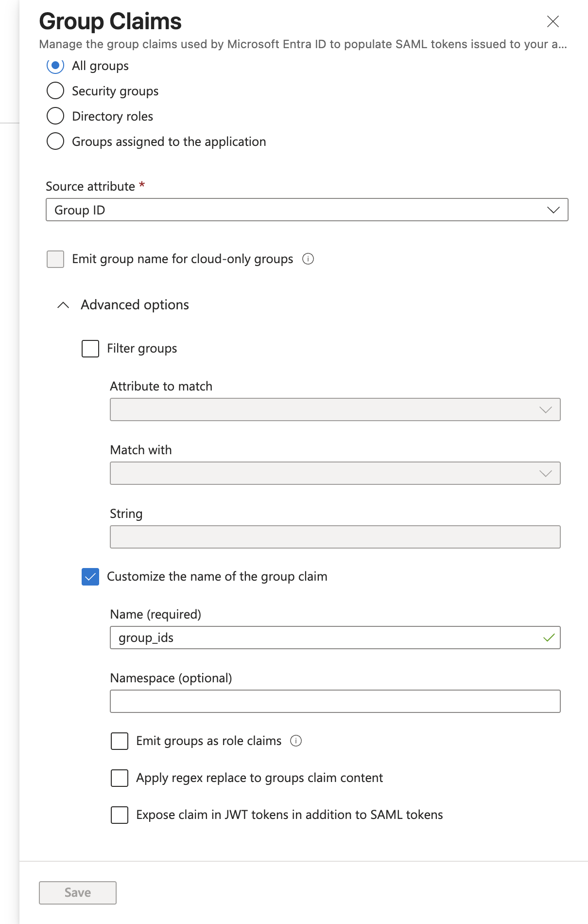Click into the Namespace (optional) field
The height and width of the screenshot is (924, 588).
click(335, 701)
